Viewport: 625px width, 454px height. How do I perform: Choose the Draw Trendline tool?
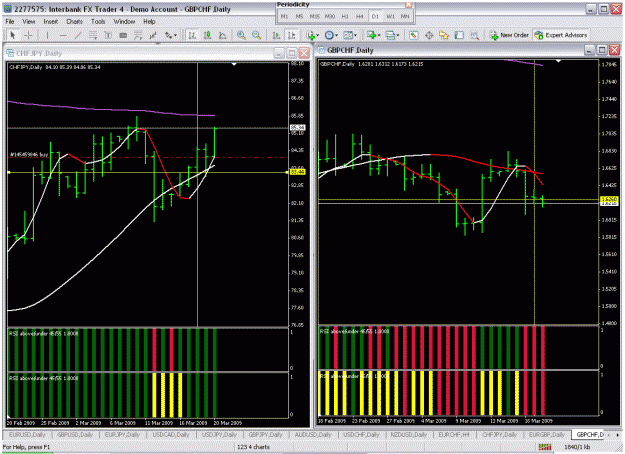[78, 35]
